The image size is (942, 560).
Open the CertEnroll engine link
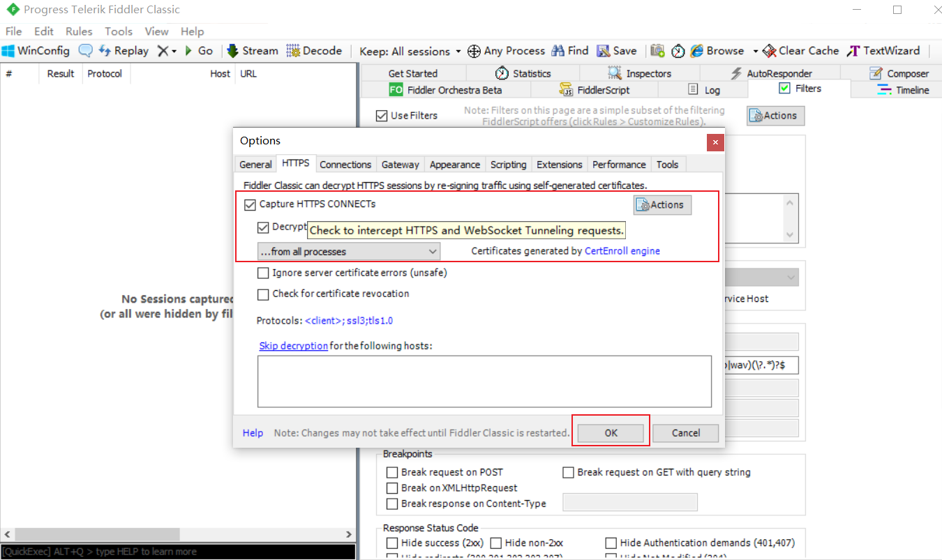622,251
